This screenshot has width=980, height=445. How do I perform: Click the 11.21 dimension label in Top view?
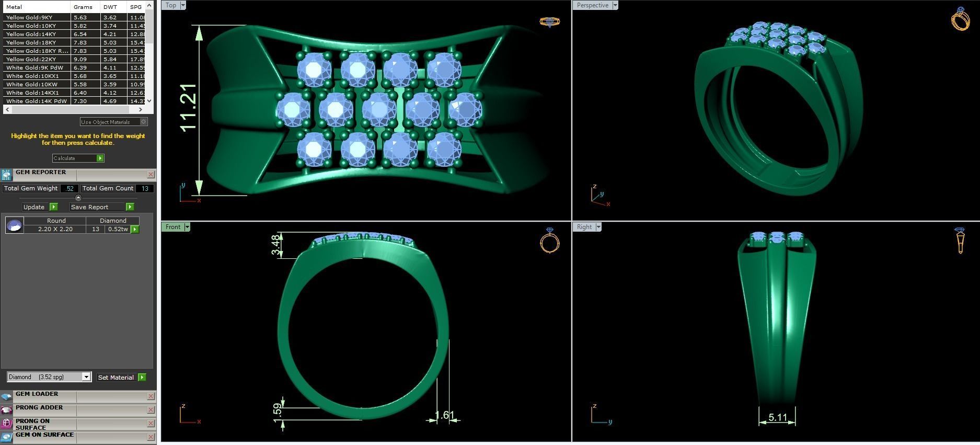click(x=188, y=107)
